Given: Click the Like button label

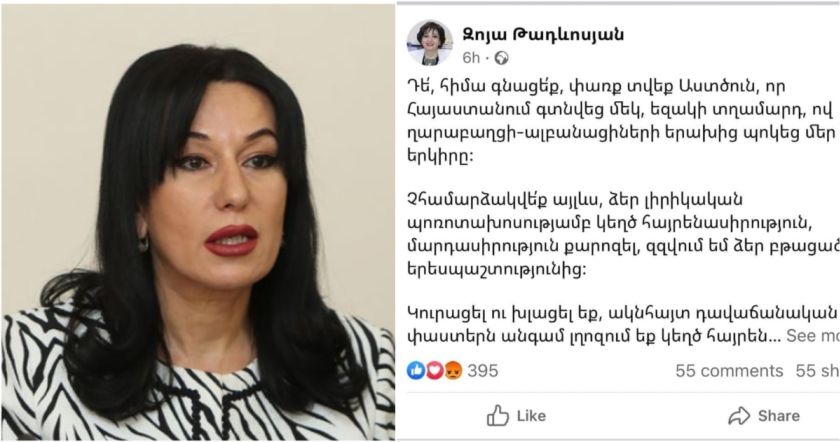Looking at the screenshot, I should pos(531,416).
